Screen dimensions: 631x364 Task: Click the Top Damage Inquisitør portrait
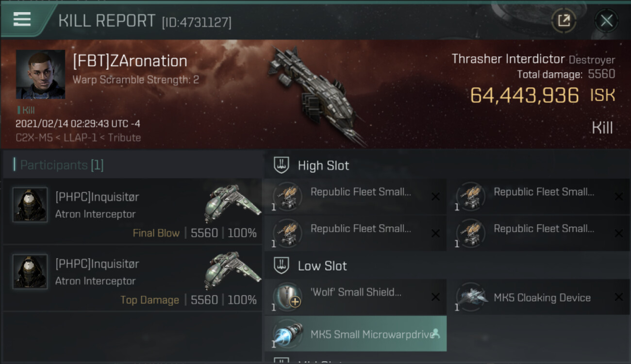30,272
